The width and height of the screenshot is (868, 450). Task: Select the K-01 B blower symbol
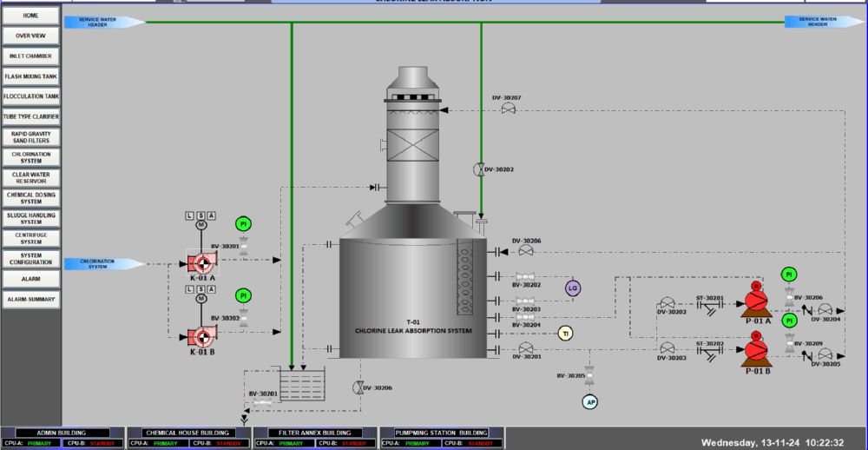(201, 335)
